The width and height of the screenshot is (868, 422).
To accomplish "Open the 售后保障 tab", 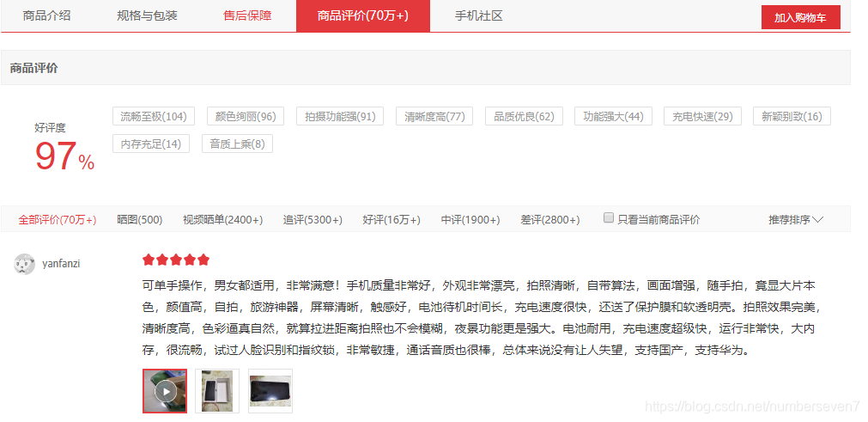I will pos(247,15).
